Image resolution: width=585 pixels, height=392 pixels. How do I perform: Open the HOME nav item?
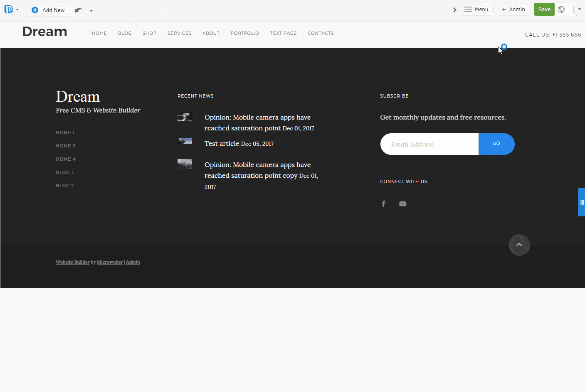click(x=99, y=33)
